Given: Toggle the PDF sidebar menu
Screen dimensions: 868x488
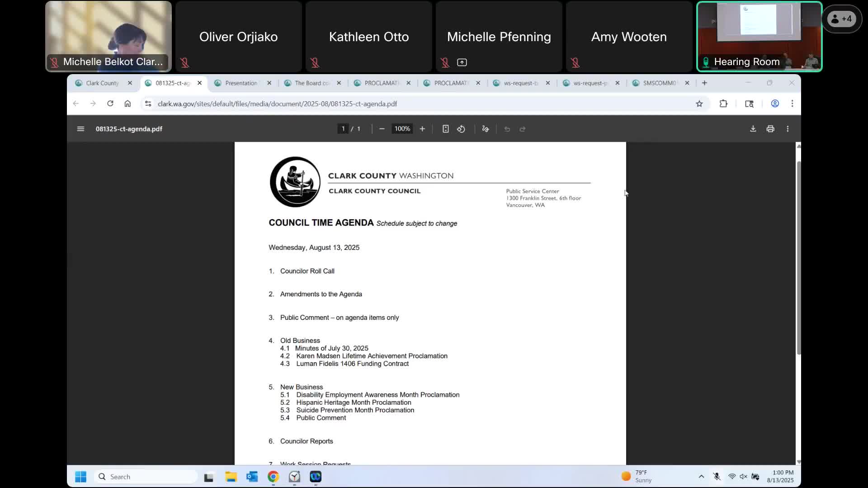Looking at the screenshot, I should point(80,129).
